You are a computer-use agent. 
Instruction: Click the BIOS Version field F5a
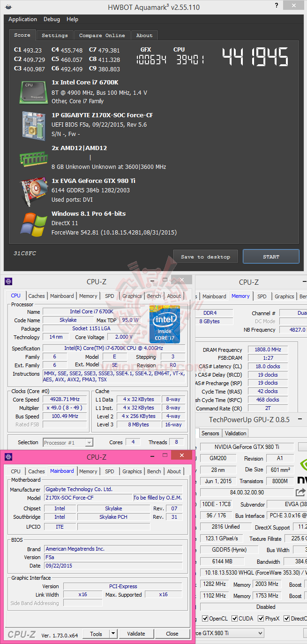[113, 557]
